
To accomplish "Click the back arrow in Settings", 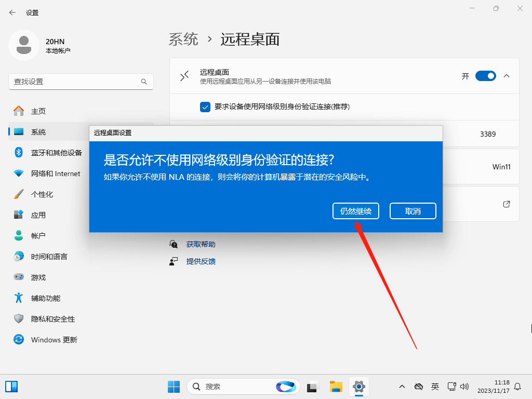I will pos(11,12).
